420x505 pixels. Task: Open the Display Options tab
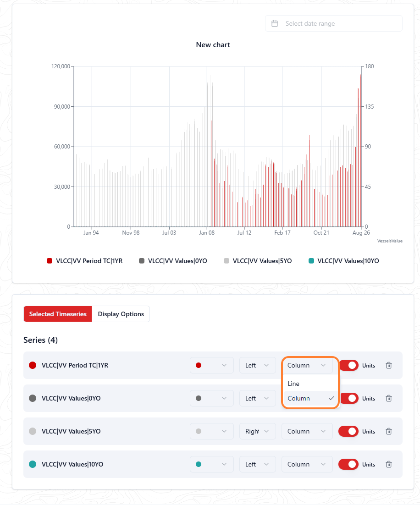[x=121, y=314]
